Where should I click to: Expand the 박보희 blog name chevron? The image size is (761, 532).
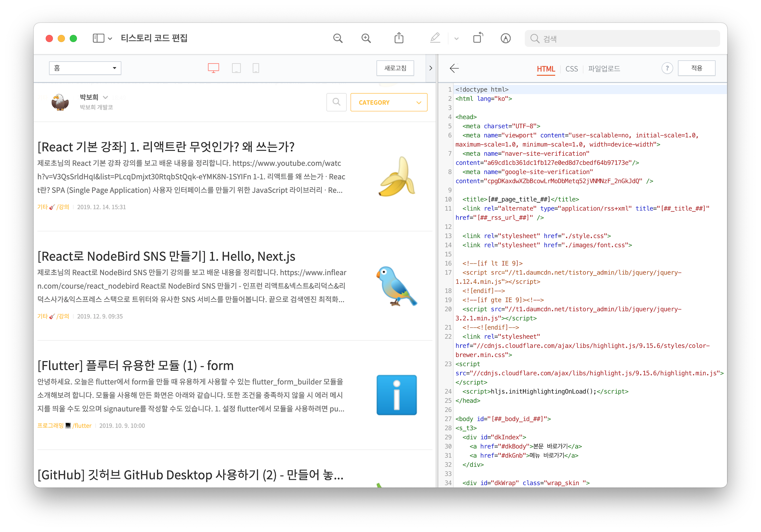point(105,97)
